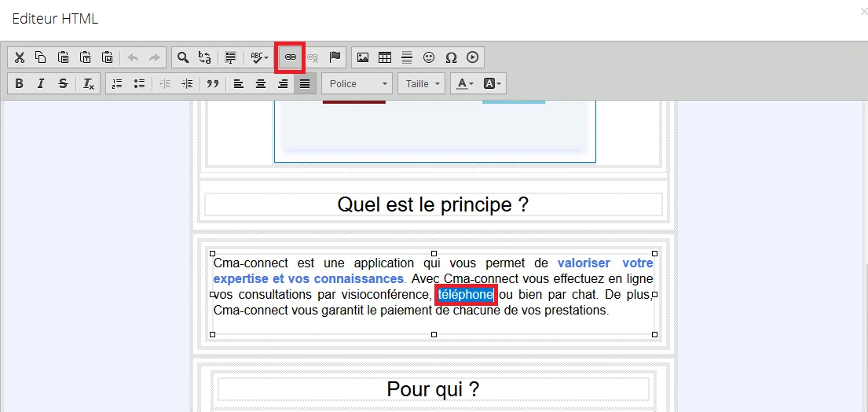Image resolution: width=868 pixels, height=412 pixels.
Task: Toggle strikethrough formatting
Action: coord(63,83)
